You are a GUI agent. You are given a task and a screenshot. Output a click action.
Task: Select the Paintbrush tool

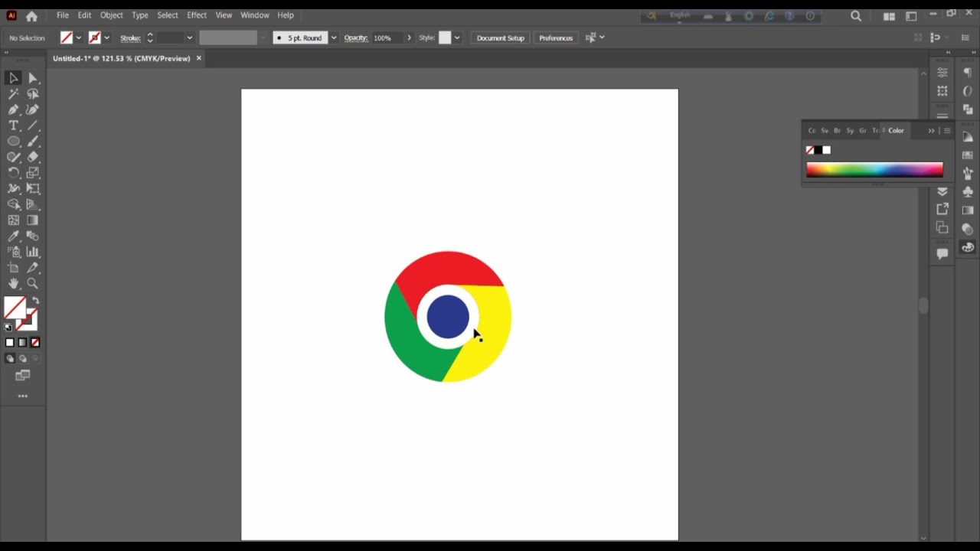click(33, 142)
